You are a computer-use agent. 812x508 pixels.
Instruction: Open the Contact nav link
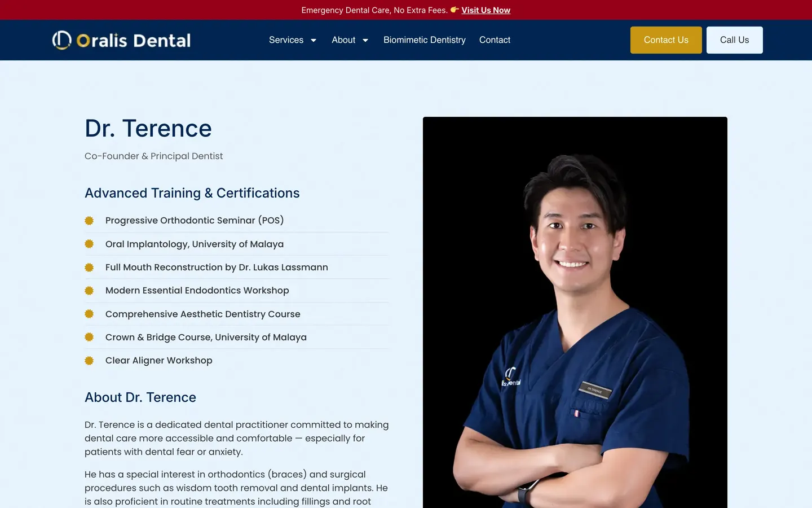pos(495,40)
